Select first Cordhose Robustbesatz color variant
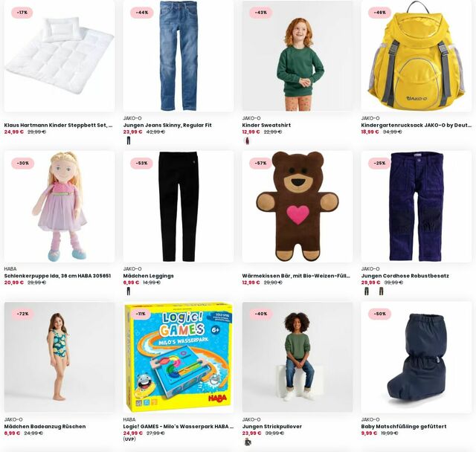Screen dimensions: 476x452 [367, 291]
